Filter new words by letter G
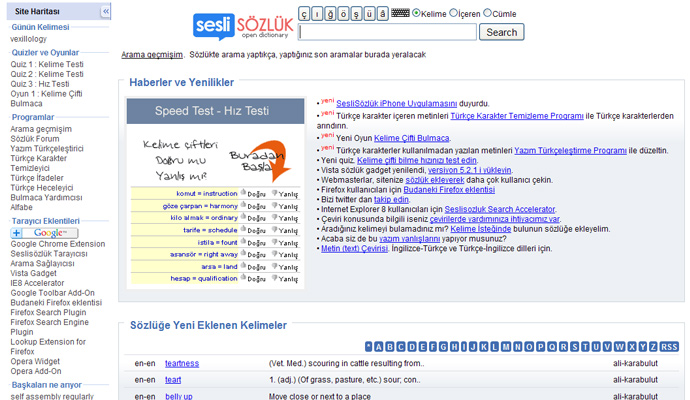Screen dimensions: 690x400 [x=443, y=347]
